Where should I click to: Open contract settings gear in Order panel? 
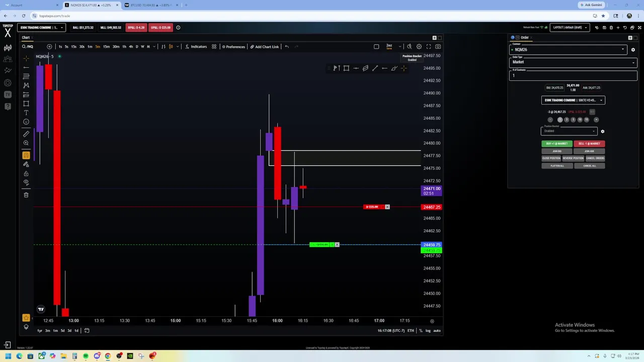click(x=633, y=50)
